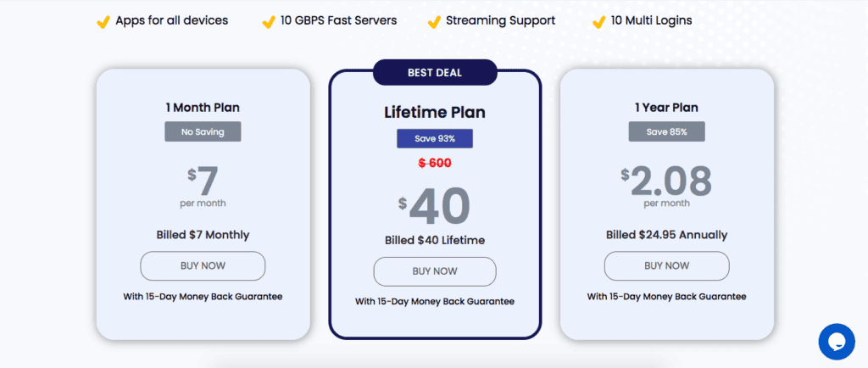Click the Save 85% tag

666,131
